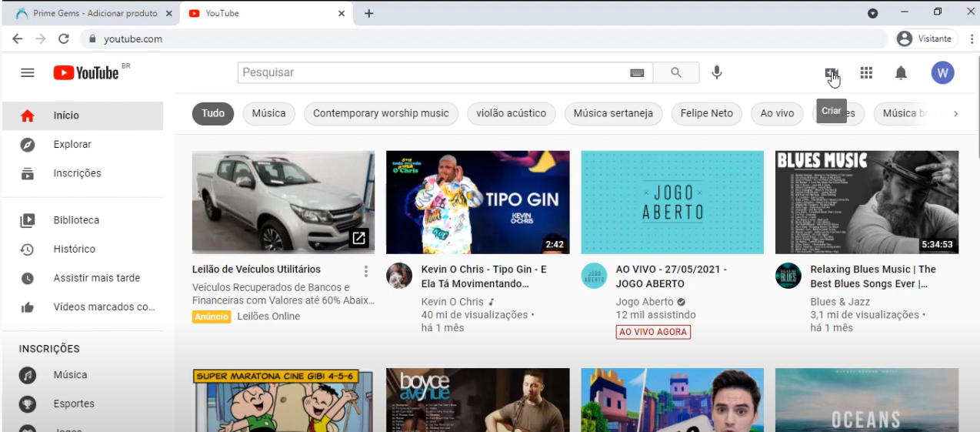Open Jogo Aberto channel avatar
Screen dimensions: 980x432
pyautogui.click(x=594, y=276)
